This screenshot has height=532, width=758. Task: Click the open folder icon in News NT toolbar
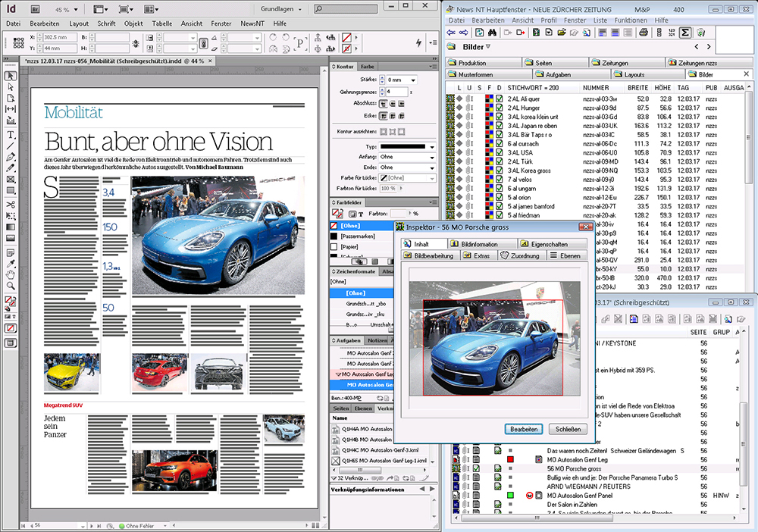561,33
